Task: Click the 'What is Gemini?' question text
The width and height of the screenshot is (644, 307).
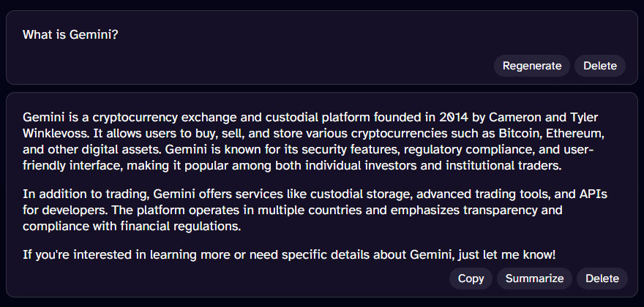Action: pos(70,34)
